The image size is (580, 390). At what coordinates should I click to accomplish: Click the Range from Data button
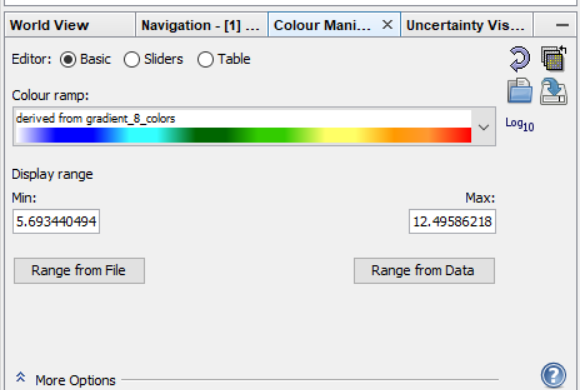[x=424, y=271]
